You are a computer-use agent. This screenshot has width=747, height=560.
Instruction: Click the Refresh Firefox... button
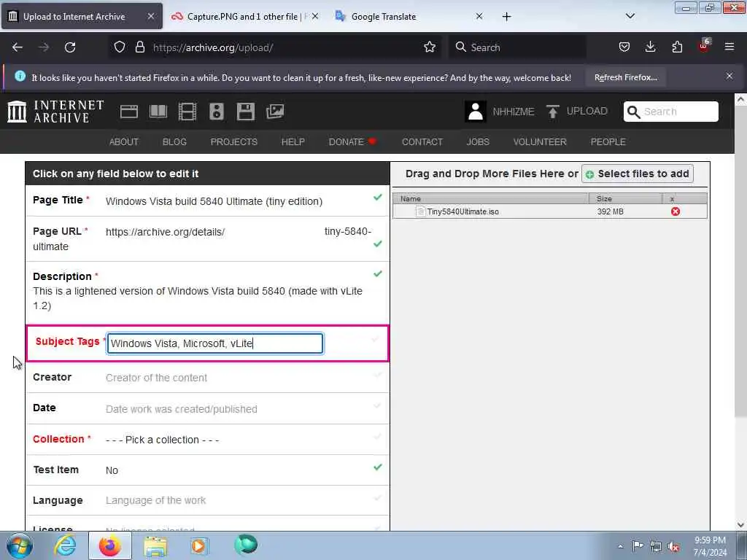coord(625,77)
